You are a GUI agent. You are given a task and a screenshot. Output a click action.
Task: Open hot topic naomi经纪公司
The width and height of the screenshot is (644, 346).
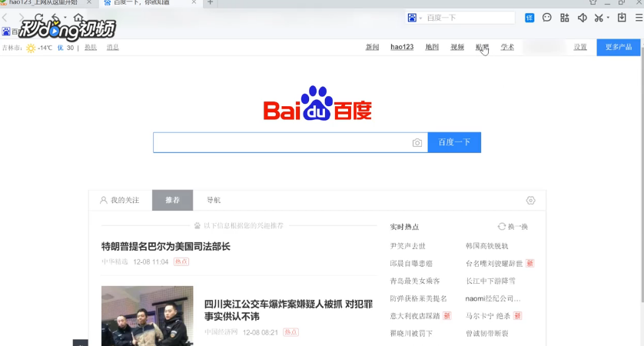(x=493, y=299)
